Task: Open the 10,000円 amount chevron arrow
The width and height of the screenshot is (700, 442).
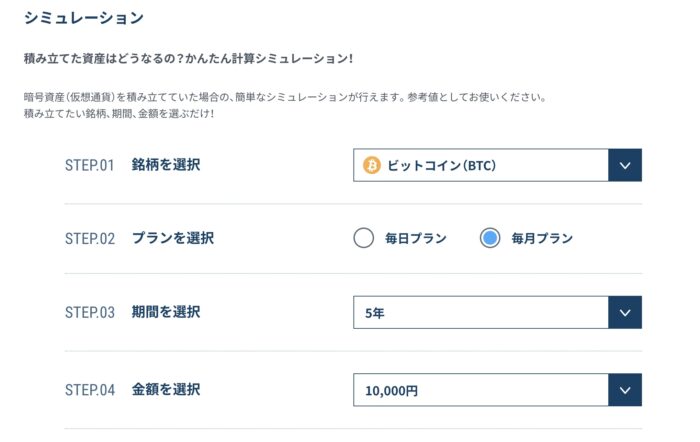Action: pos(625,390)
